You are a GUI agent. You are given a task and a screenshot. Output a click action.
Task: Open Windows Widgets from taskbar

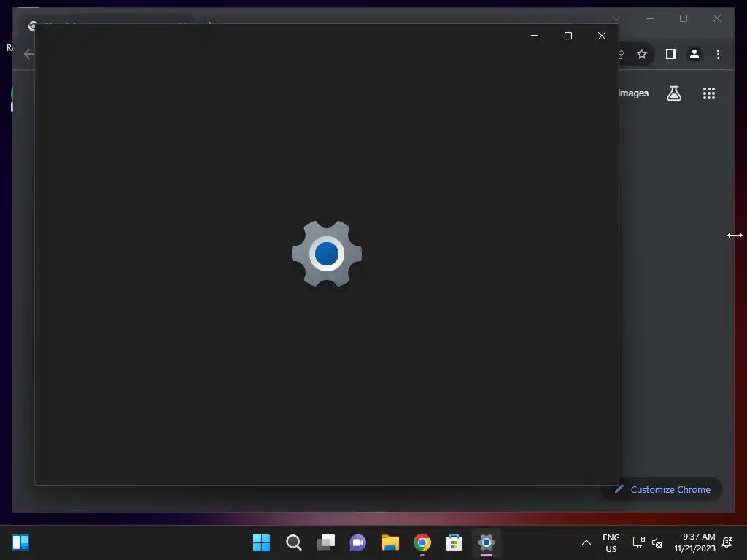click(20, 542)
